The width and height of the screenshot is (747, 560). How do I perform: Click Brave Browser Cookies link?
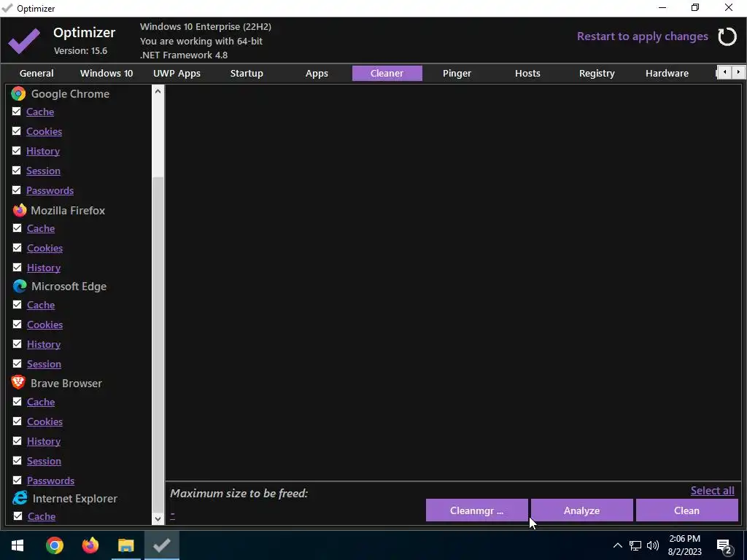pyautogui.click(x=44, y=421)
